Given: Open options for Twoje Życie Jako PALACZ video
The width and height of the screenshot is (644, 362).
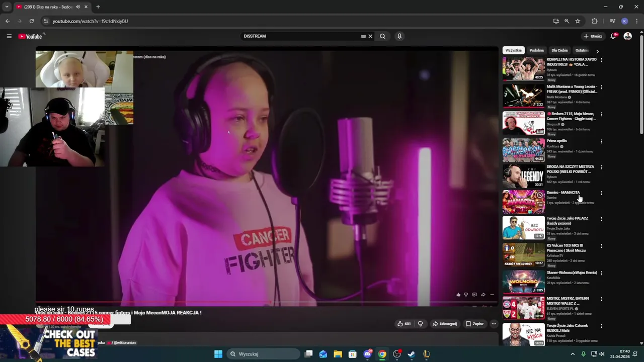Looking at the screenshot, I should (601, 219).
